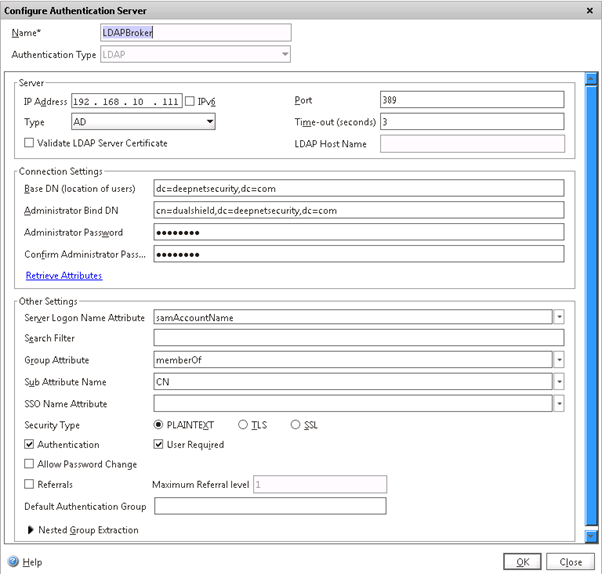Select the PLAINTEXT radio button
Viewport: 602px width, 574px height.
pos(159,425)
